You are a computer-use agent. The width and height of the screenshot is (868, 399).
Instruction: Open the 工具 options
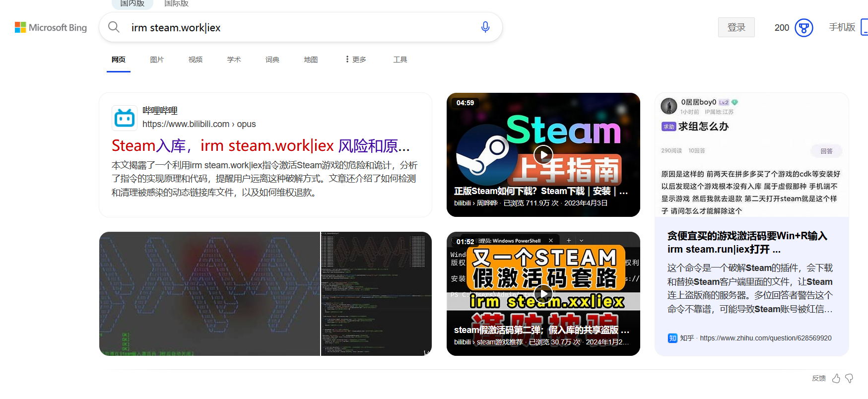tap(400, 60)
